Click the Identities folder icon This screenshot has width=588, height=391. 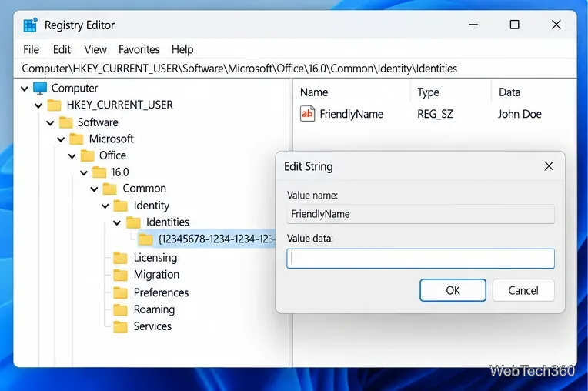pos(133,222)
